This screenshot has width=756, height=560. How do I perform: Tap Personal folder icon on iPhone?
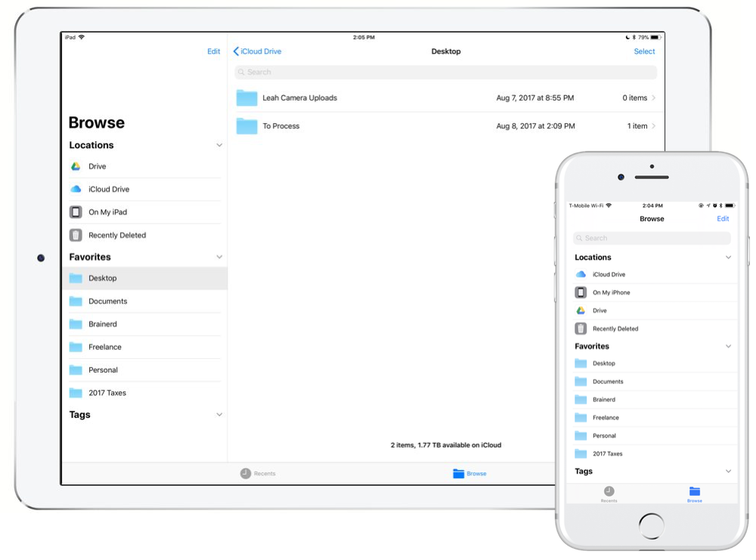tap(581, 435)
